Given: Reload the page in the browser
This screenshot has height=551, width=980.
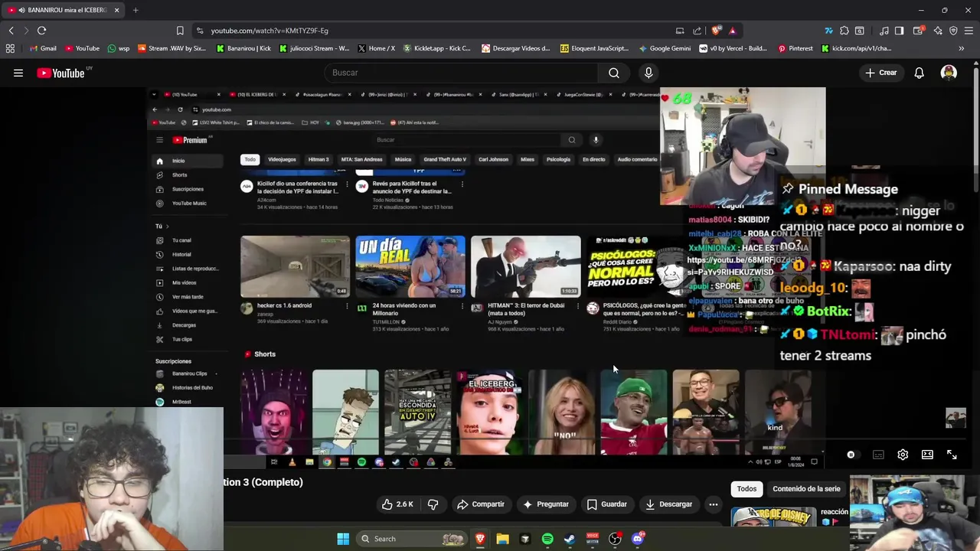Looking at the screenshot, I should point(41,31).
